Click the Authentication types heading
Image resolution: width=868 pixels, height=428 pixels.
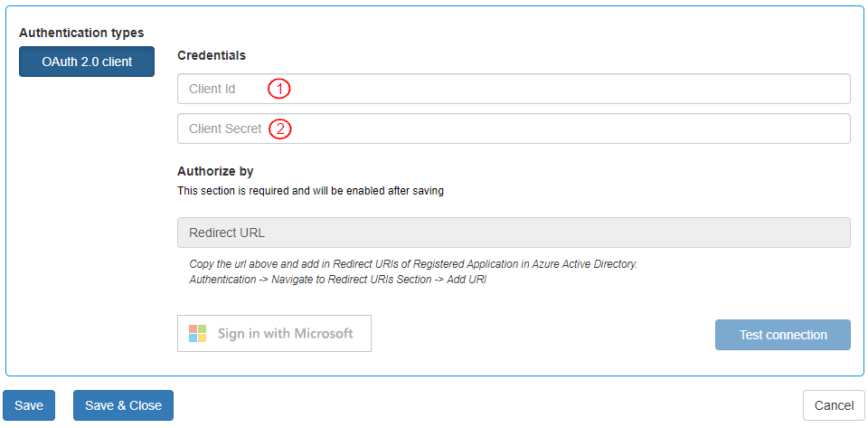[81, 33]
